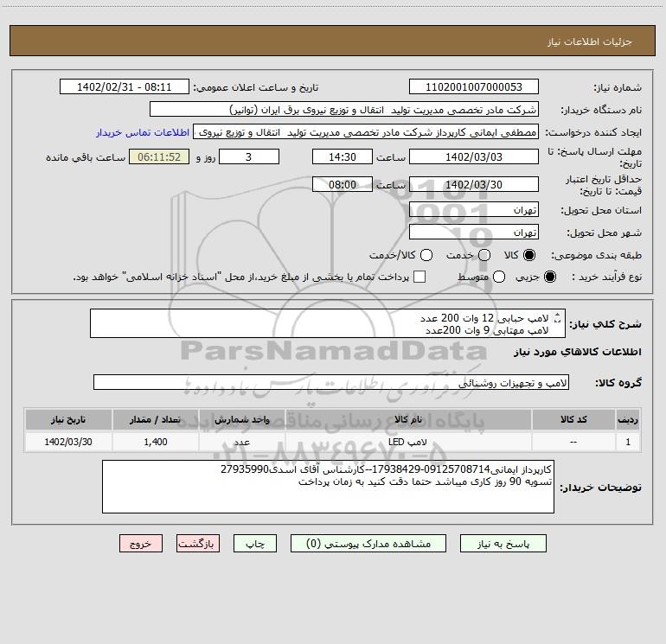
Task: Click the نام کالا column header
Action: click(408, 419)
